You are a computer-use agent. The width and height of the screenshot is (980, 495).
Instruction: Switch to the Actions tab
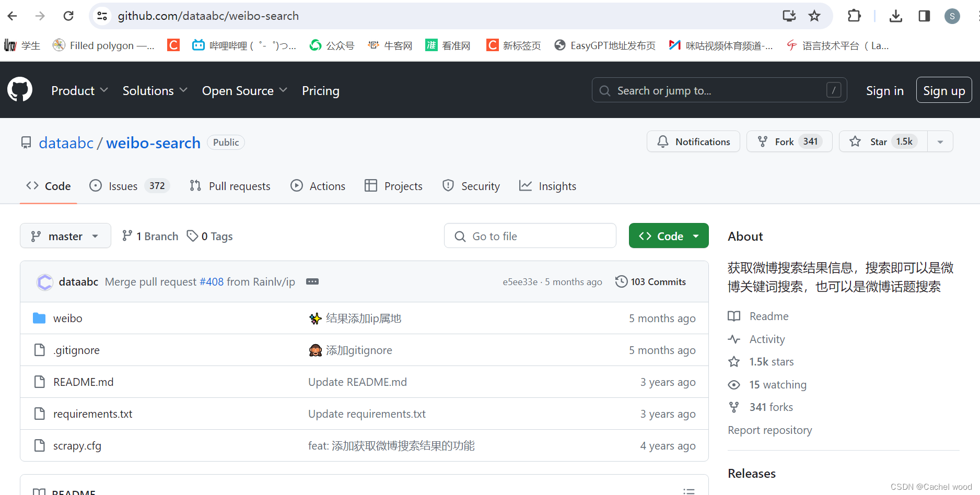[318, 186]
